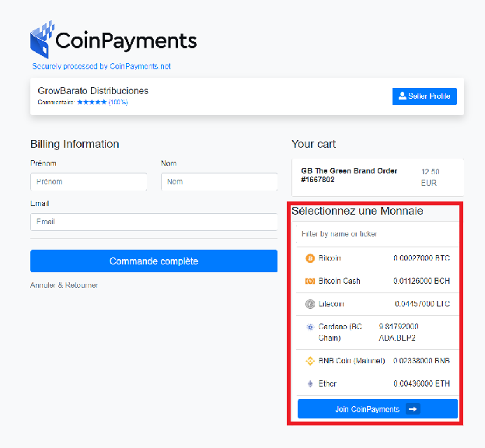Click the BNB Coin icon
The width and height of the screenshot is (485, 448).
(310, 361)
